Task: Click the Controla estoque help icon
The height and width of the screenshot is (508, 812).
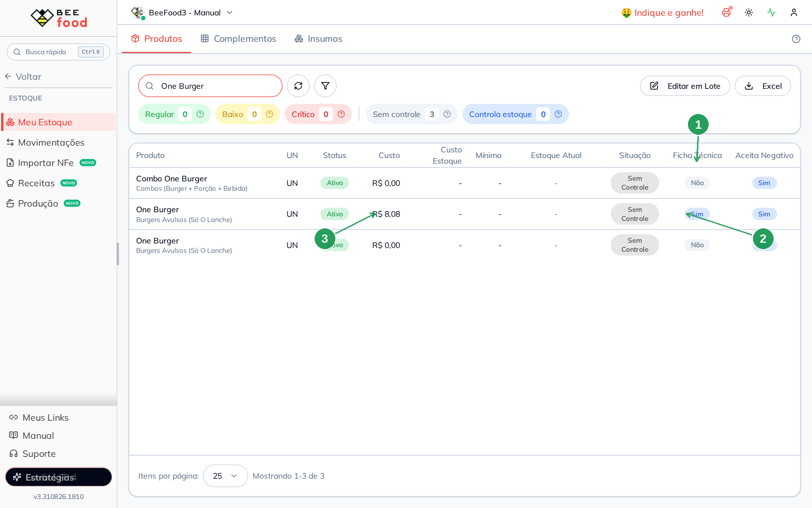Action: point(558,114)
